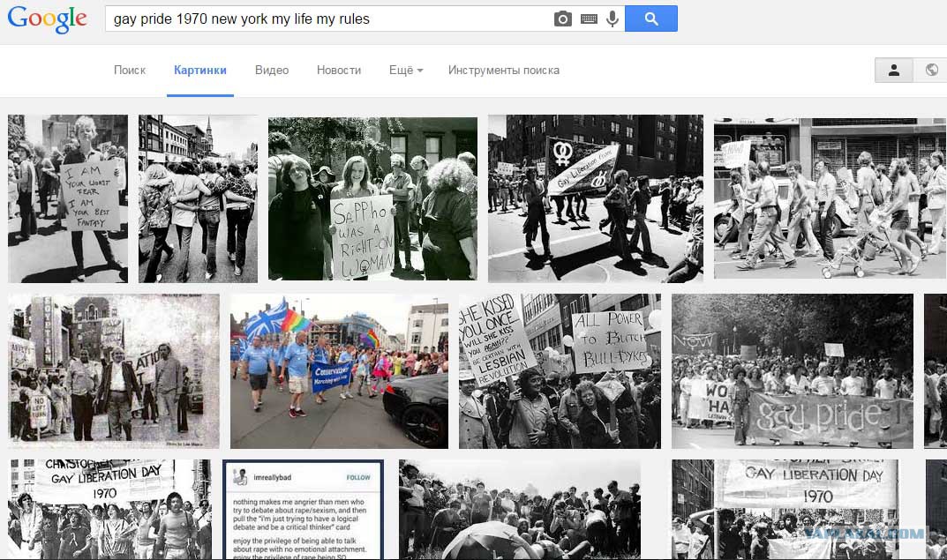Open the 'All Power to Butch' photo

tap(560, 371)
